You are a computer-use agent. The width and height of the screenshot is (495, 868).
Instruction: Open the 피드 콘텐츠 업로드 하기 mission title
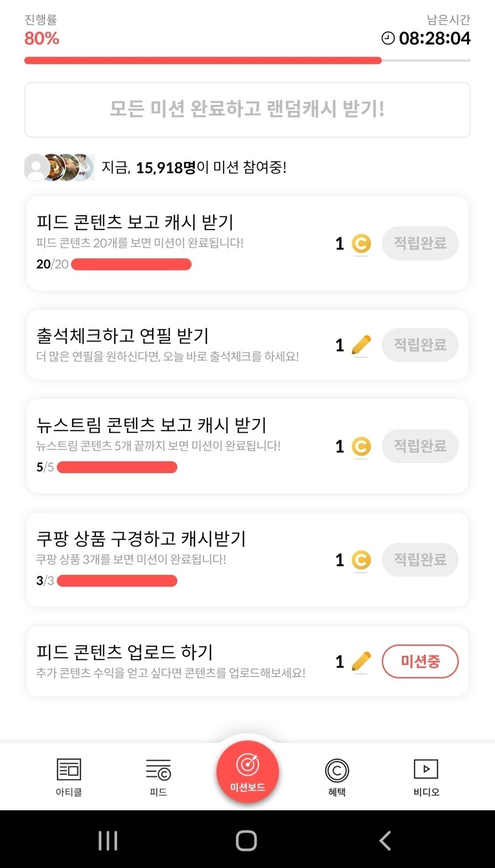pos(125,652)
